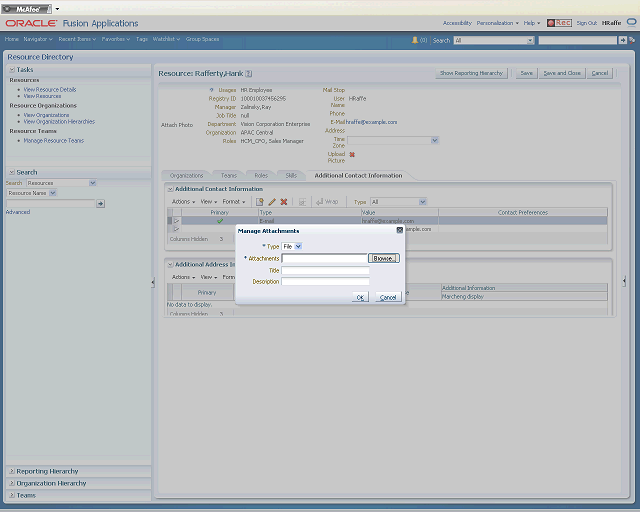Viewport: 640px width, 512px height.
Task: Open View menu in Contact Information toolbar
Action: click(x=209, y=202)
